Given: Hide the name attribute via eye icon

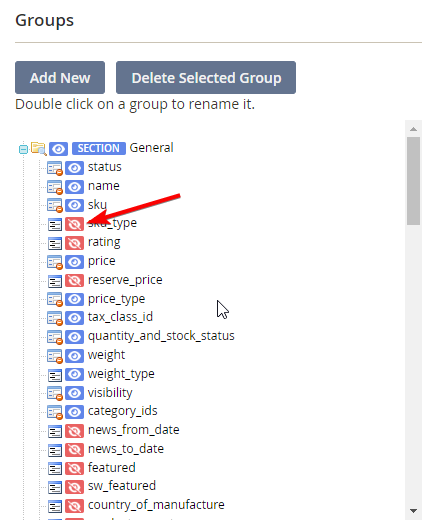Looking at the screenshot, I should (x=74, y=187).
